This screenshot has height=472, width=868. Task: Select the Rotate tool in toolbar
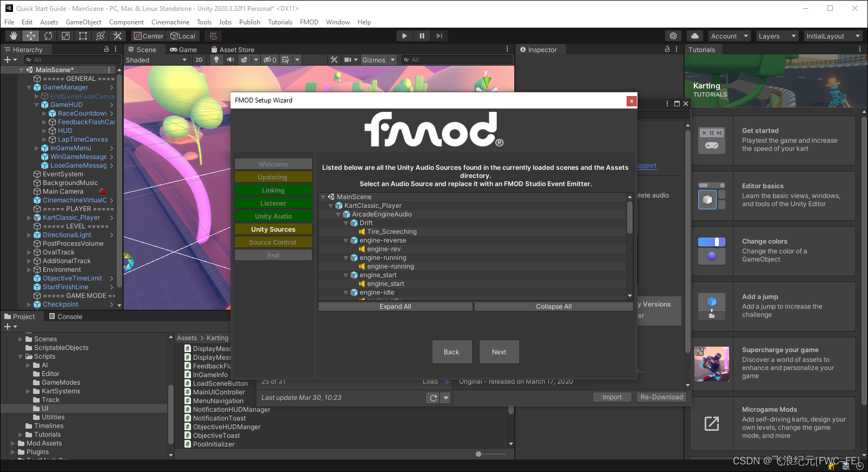pos(48,36)
